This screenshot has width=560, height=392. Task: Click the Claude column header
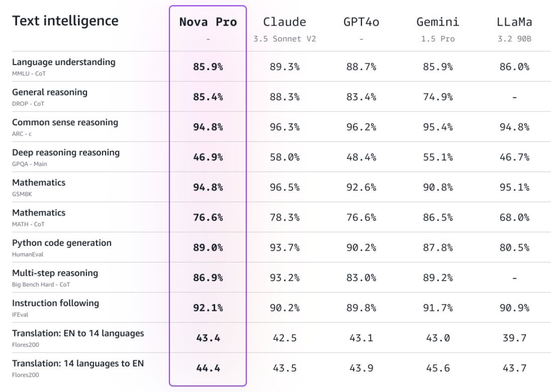pyautogui.click(x=285, y=22)
